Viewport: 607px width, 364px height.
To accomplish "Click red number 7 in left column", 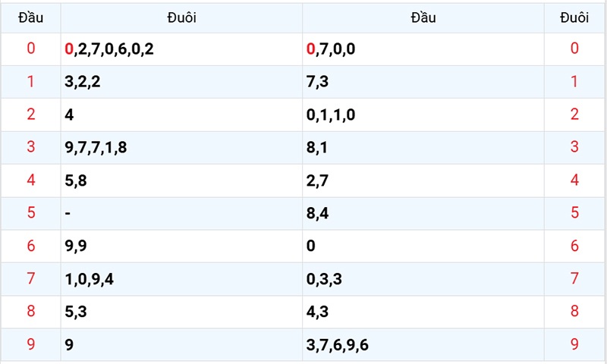I will click(31, 278).
